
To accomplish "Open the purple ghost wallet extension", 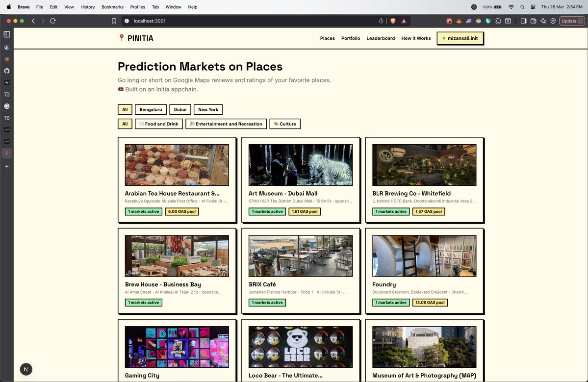I will pyautogui.click(x=469, y=21).
